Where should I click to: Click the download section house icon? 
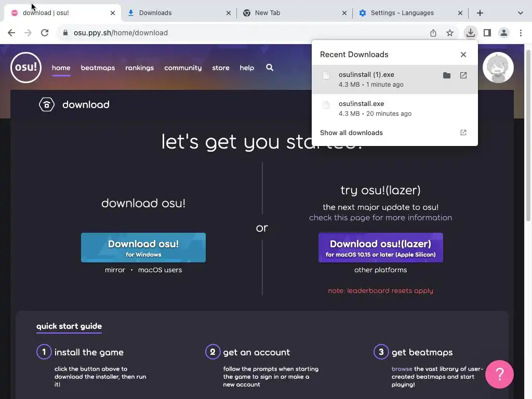click(x=47, y=104)
